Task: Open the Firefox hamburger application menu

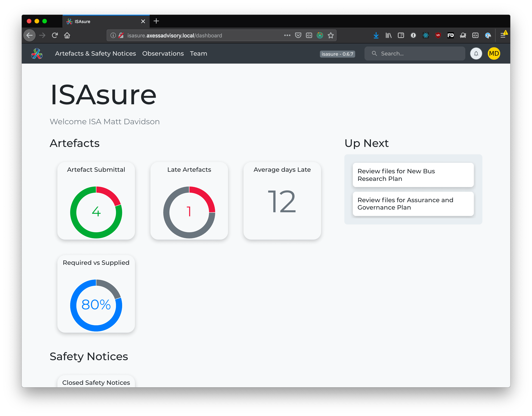Action: [x=503, y=35]
